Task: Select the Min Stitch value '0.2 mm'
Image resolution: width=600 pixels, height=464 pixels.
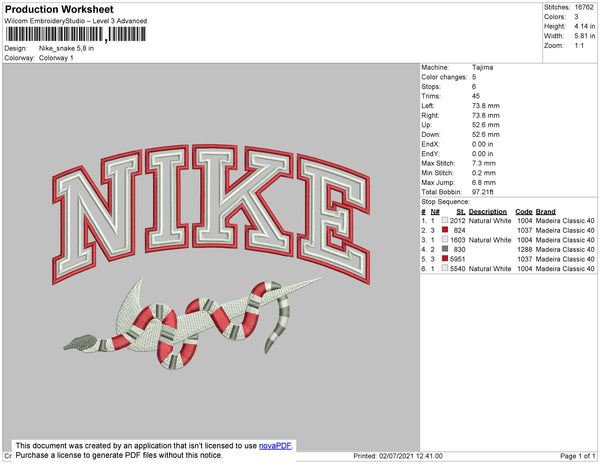Action: tap(484, 173)
